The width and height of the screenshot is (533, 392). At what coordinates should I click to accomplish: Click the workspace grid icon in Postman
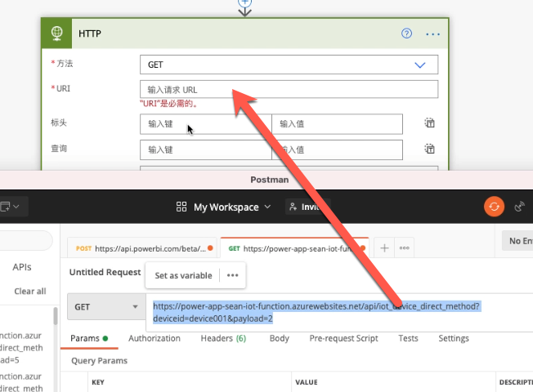tap(181, 207)
